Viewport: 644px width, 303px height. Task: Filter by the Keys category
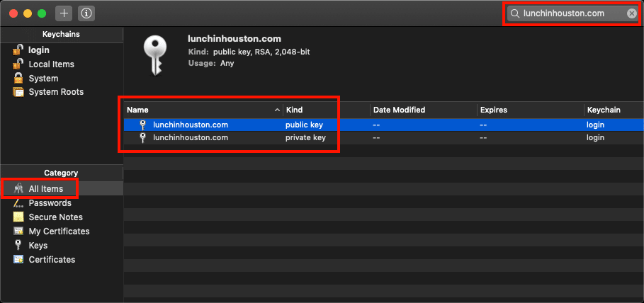[38, 246]
